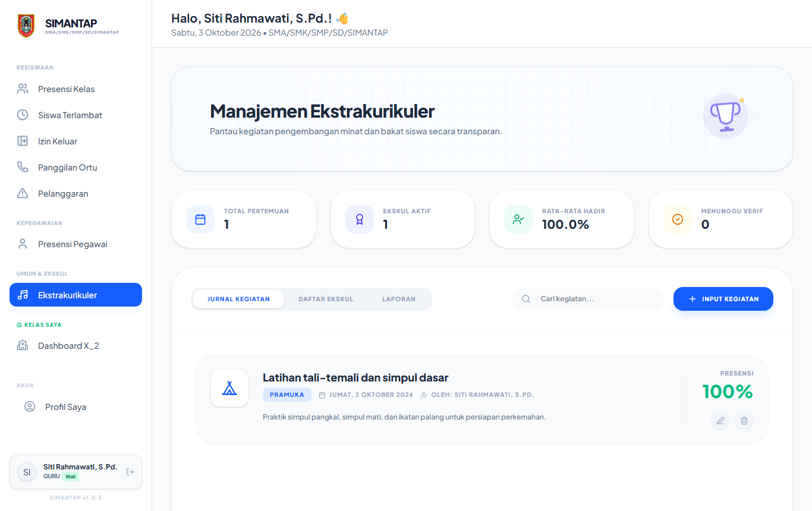
Task: Edit the Latihan tali-temali entry with pencil icon
Action: (720, 421)
